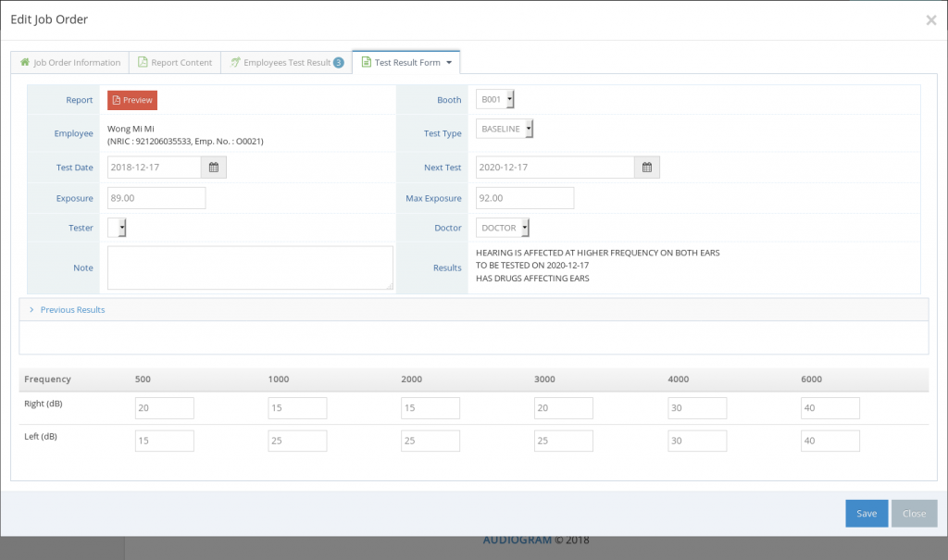Click the Preview report button
This screenshot has width=948, height=560.
132,100
